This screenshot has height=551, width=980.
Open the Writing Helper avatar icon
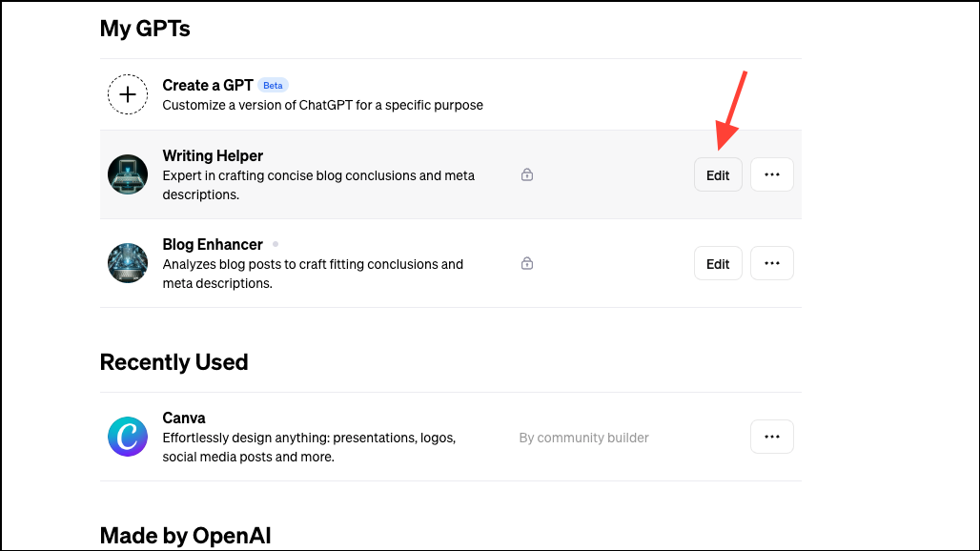[x=128, y=174]
